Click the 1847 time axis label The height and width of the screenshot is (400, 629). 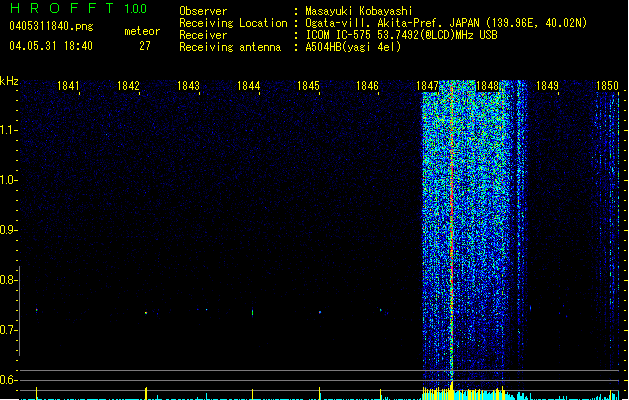point(428,85)
